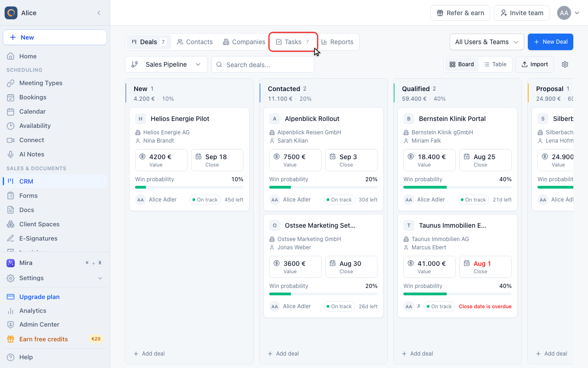Open the overdue Aug 1 close date
Image resolution: width=588 pixels, height=368 pixels.
tap(486, 267)
